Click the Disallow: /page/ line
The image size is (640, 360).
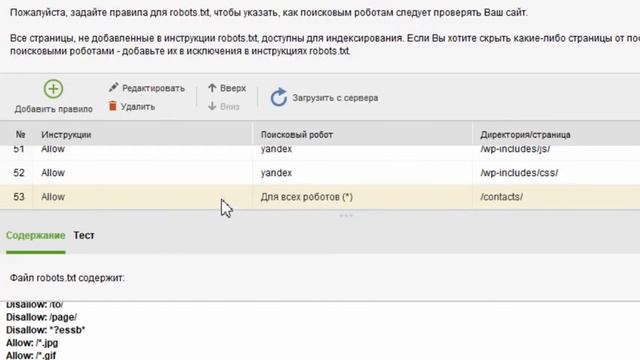tap(41, 317)
